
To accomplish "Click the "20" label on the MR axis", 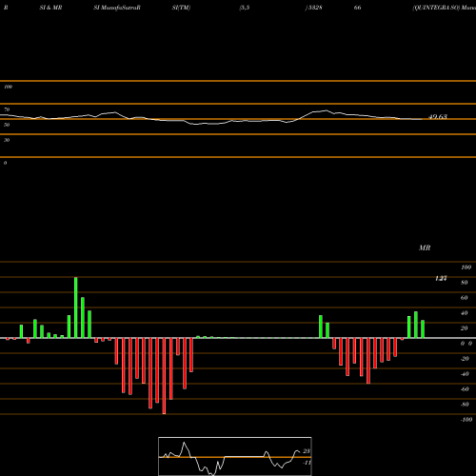I will tap(465, 328).
